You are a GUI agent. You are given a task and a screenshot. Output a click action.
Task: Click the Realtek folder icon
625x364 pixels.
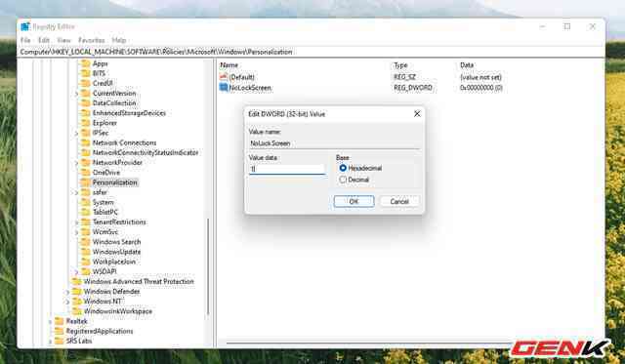coord(59,321)
